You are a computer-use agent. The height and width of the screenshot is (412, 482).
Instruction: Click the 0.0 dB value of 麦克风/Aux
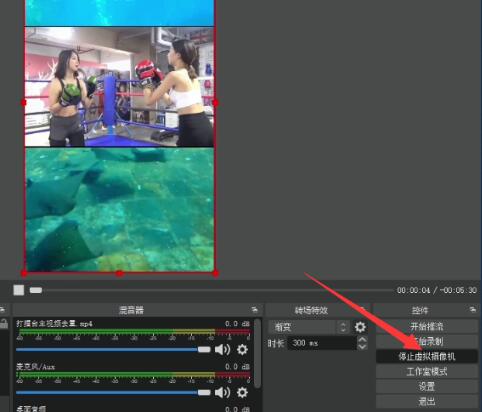[237, 367]
